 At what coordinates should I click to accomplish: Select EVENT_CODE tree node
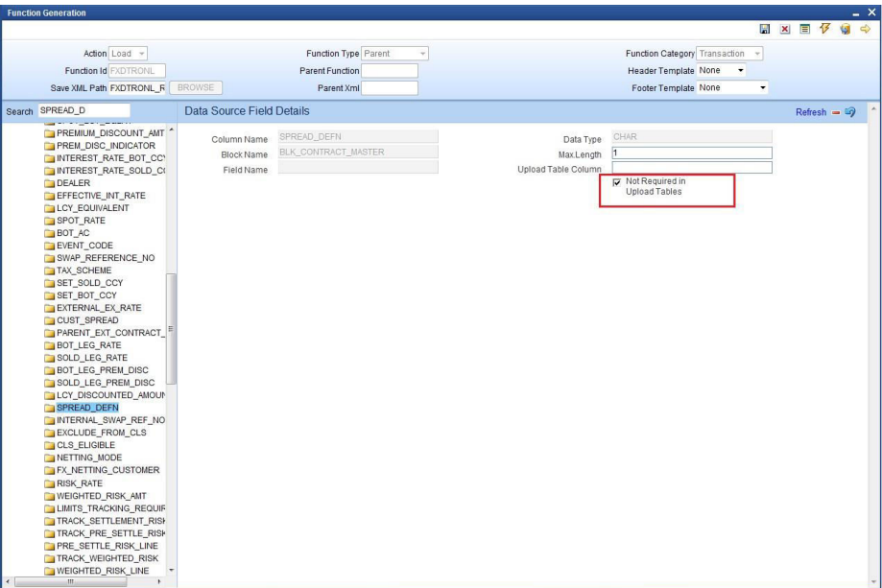click(85, 246)
